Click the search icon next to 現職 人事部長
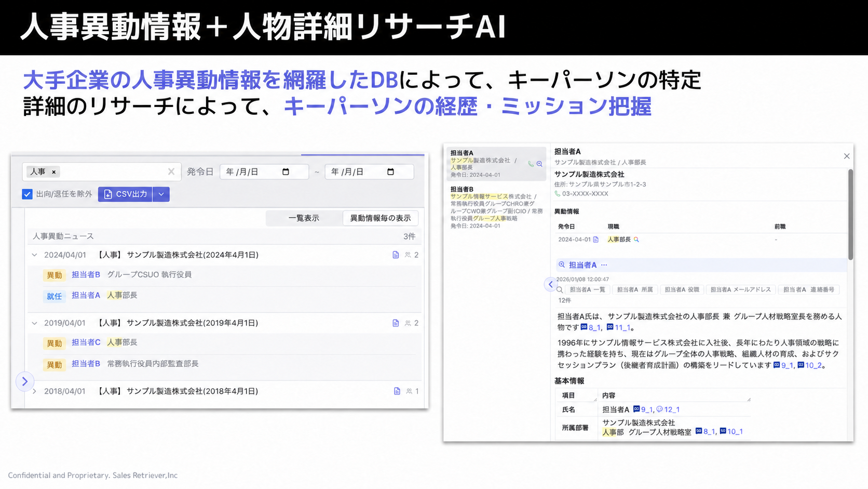This screenshot has height=489, width=868. (636, 240)
